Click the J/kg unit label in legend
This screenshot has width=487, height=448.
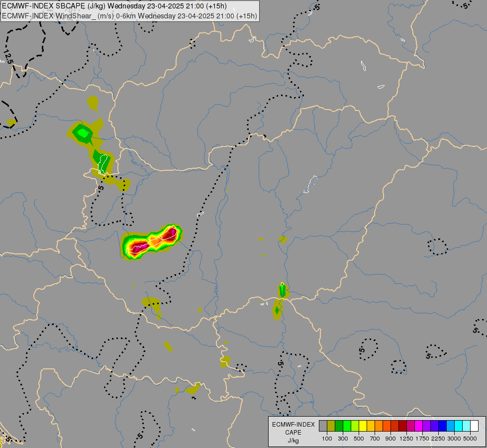pyautogui.click(x=293, y=441)
